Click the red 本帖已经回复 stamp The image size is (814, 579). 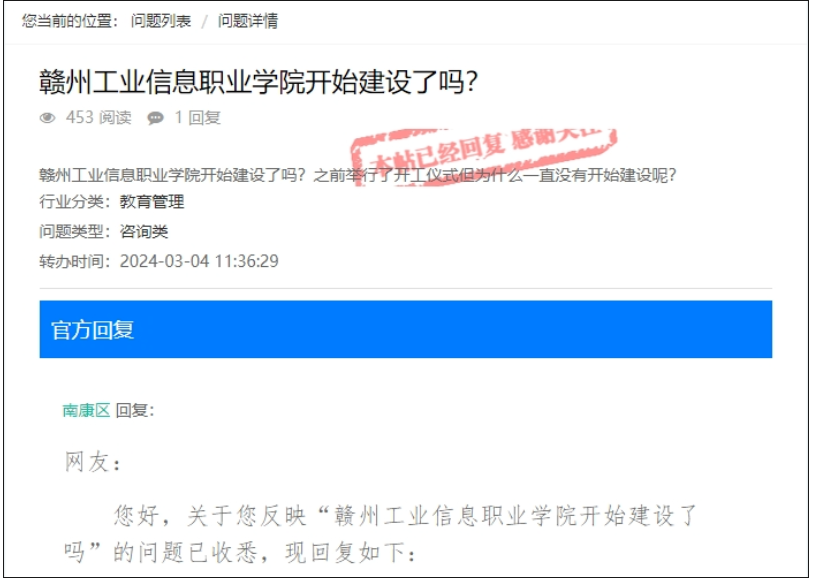(x=484, y=153)
